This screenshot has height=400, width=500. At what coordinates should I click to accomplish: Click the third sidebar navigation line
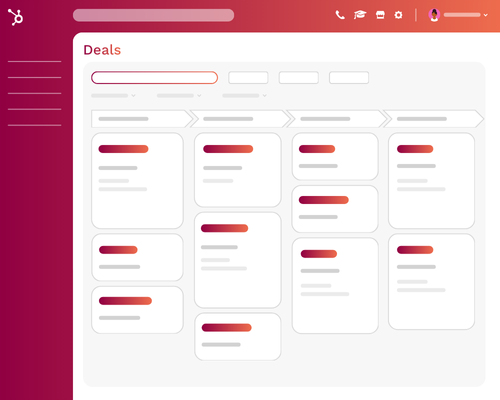tap(35, 93)
